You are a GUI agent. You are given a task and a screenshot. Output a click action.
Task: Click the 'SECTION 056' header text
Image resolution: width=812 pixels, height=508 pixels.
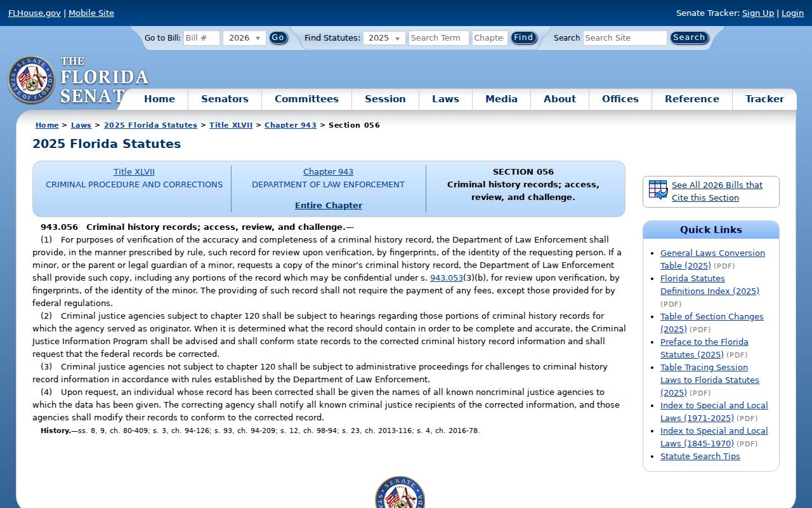point(523,171)
